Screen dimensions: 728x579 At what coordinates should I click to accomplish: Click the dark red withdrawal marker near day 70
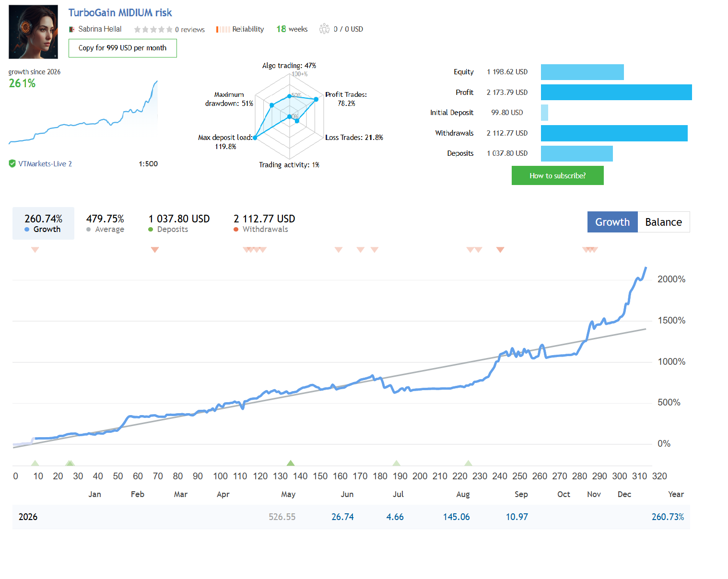[x=155, y=250]
